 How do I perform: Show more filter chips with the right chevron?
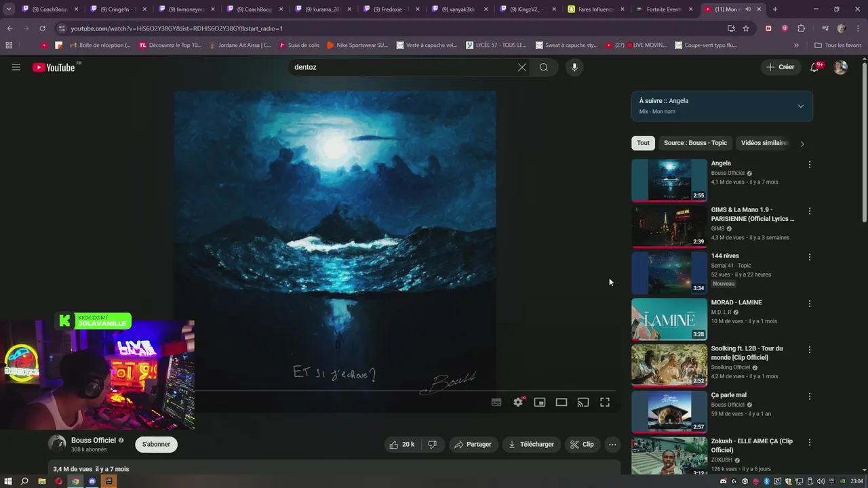tap(802, 144)
